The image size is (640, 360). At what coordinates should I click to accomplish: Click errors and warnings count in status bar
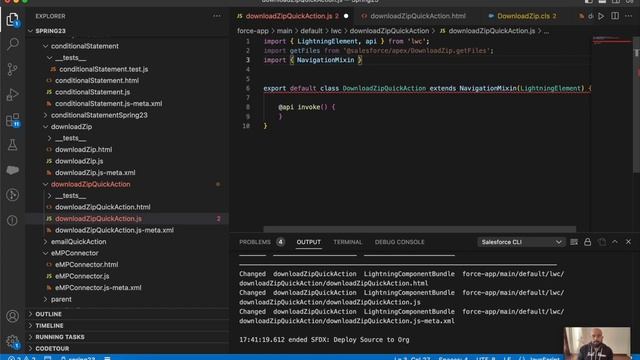[x=22, y=358]
